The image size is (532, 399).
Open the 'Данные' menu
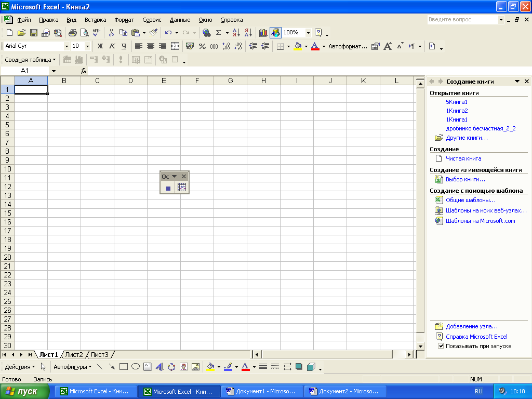[180, 20]
